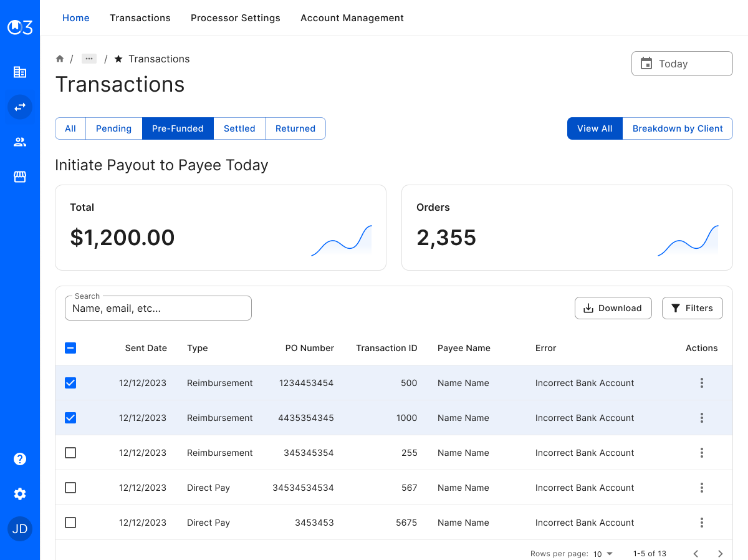Toggle the select-all checkbox in table header
748x560 pixels.
pyautogui.click(x=70, y=348)
